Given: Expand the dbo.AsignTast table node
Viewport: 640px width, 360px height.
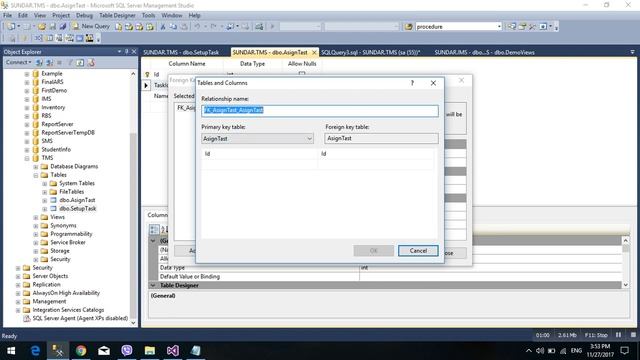Looking at the screenshot, I should click(44, 200).
